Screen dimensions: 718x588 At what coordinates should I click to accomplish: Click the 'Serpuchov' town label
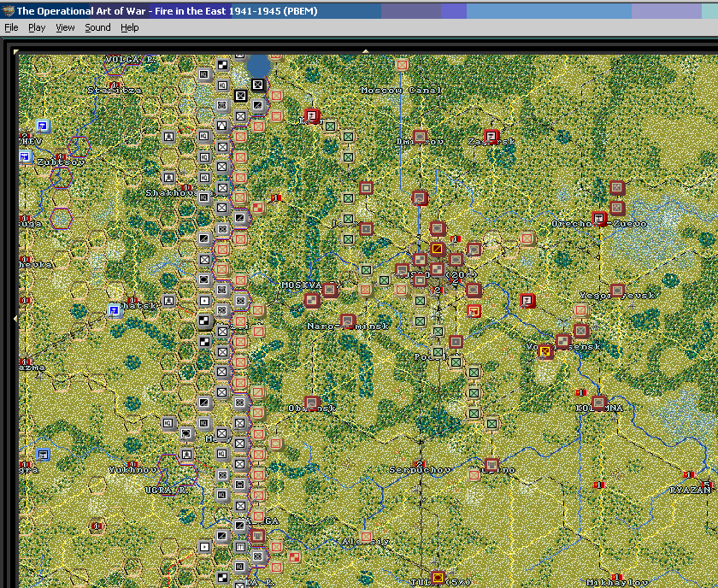pyautogui.click(x=420, y=470)
